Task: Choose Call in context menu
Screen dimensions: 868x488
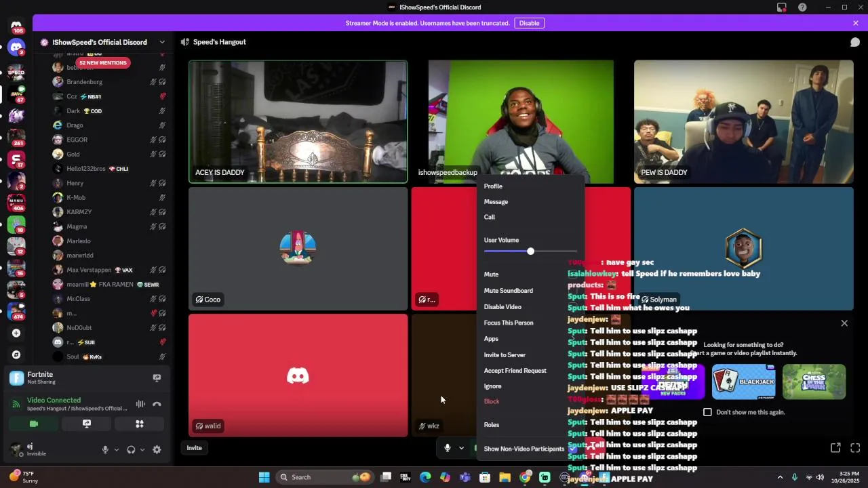Action: (530, 218)
